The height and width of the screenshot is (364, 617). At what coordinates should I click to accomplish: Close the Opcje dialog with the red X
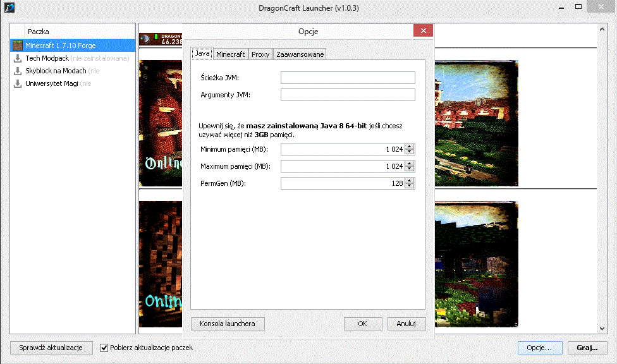tap(424, 30)
